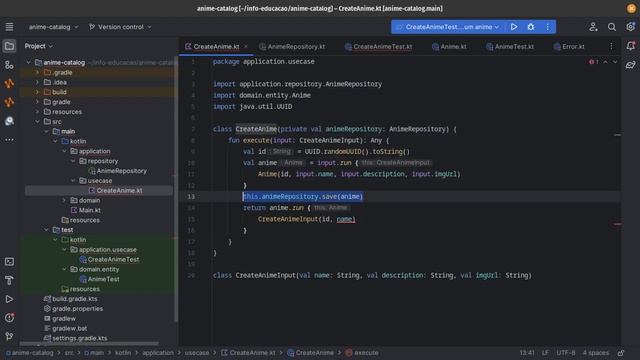The height and width of the screenshot is (360, 640).
Task: Debug the selected run configuration
Action: (x=531, y=27)
